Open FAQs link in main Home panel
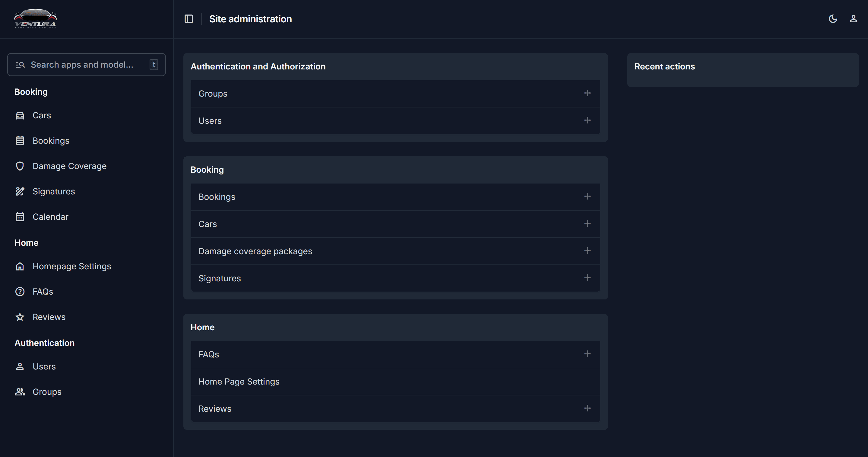The image size is (868, 457). (209, 354)
